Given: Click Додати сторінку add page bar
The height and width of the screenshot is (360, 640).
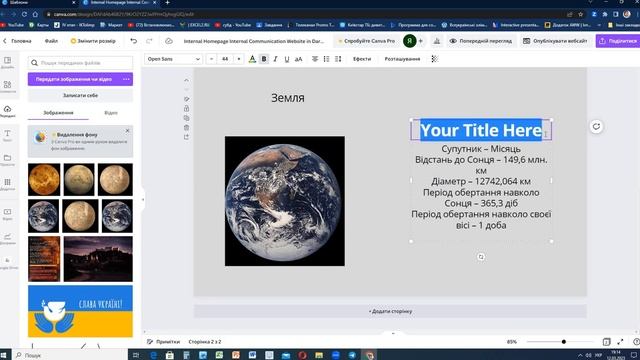Looking at the screenshot, I should pos(390,311).
